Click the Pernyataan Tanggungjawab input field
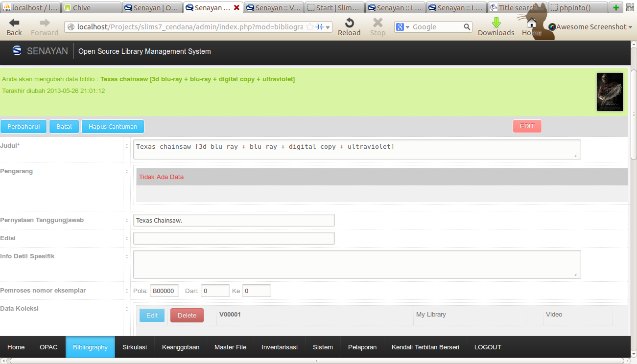Screen dimensions: 637x364 (x=234, y=220)
